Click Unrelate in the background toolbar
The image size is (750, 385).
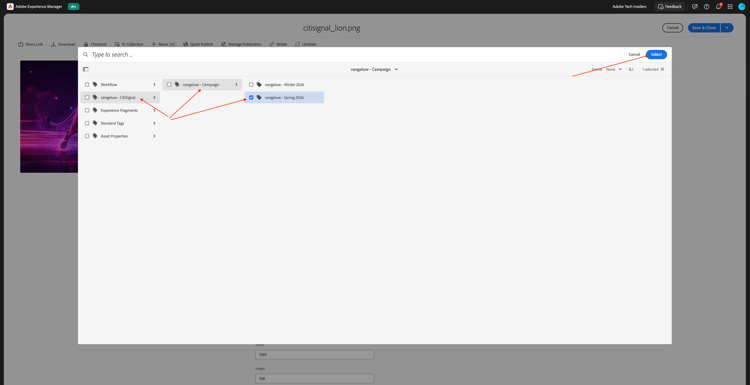[306, 44]
